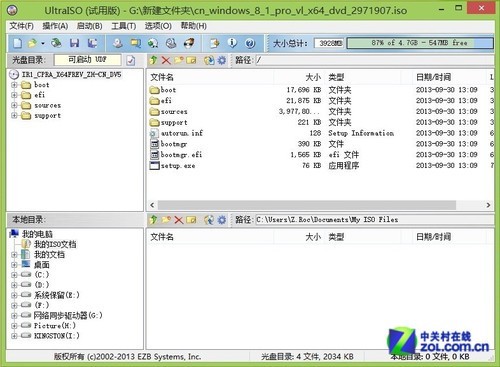The width and height of the screenshot is (500, 367).
Task: Click the Save As icon
Action: pyautogui.click(x=92, y=43)
